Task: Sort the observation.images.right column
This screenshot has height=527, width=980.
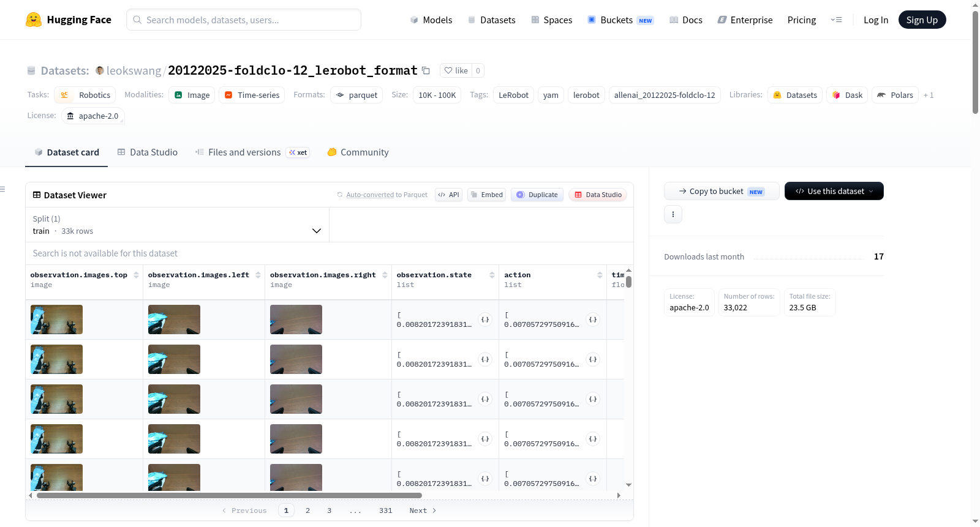Action: coord(385,275)
